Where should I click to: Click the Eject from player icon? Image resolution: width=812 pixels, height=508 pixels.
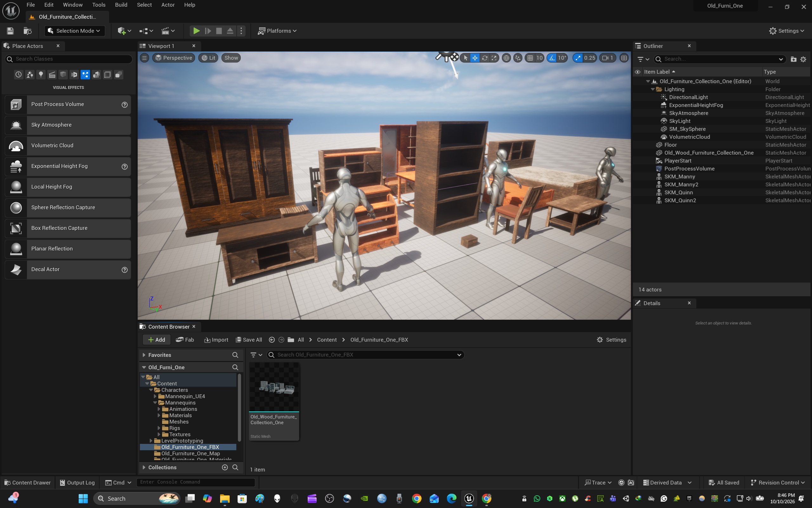[x=230, y=31]
